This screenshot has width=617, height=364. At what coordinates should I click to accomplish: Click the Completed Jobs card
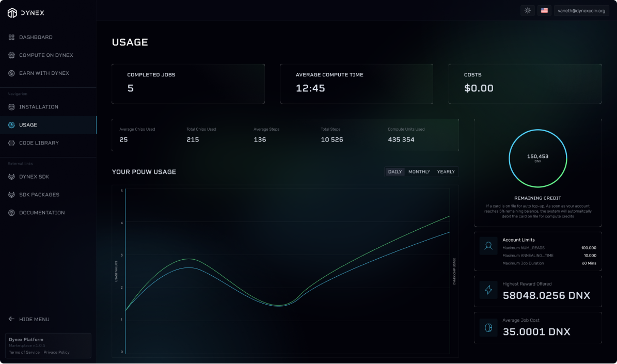tap(188, 84)
